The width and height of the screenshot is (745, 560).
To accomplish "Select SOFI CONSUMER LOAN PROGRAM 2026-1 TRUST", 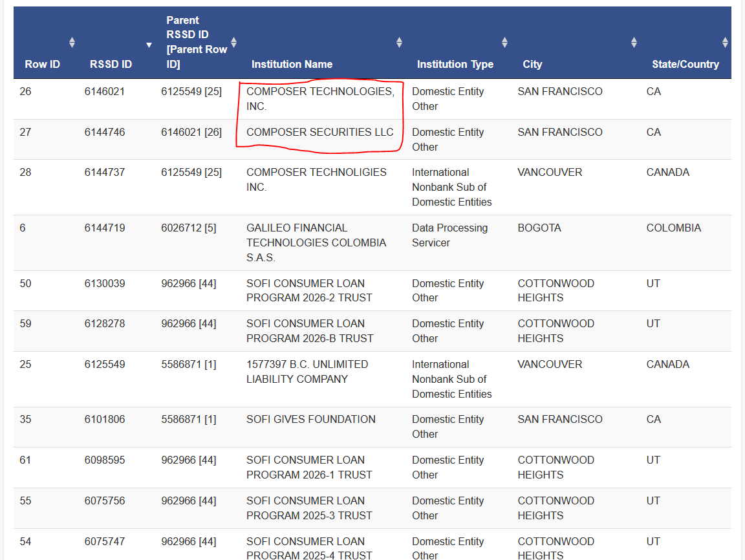I will (x=309, y=468).
